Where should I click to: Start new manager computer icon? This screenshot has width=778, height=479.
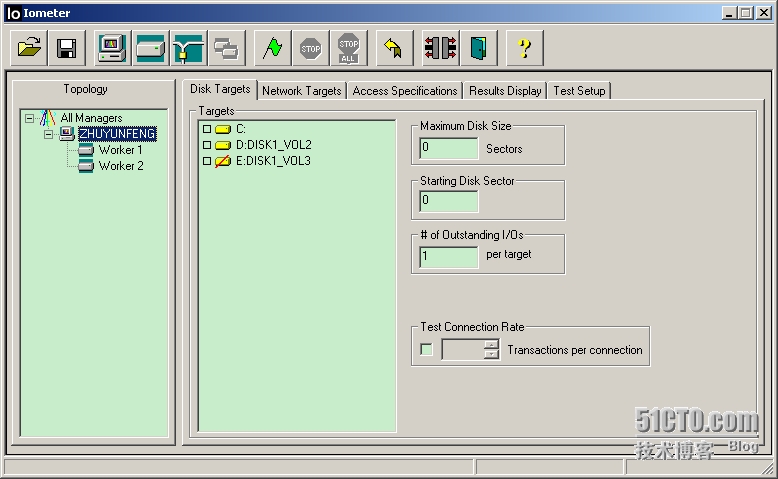[x=113, y=48]
